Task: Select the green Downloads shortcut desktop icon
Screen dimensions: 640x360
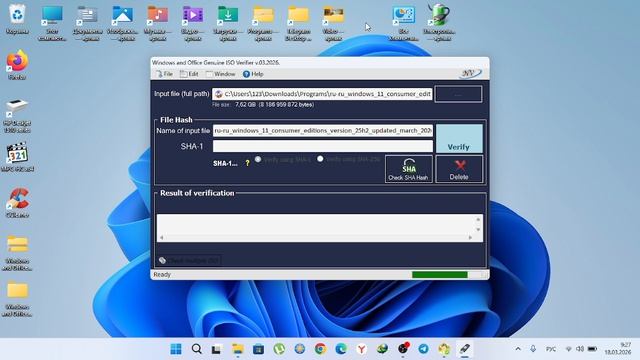Action: point(228,23)
